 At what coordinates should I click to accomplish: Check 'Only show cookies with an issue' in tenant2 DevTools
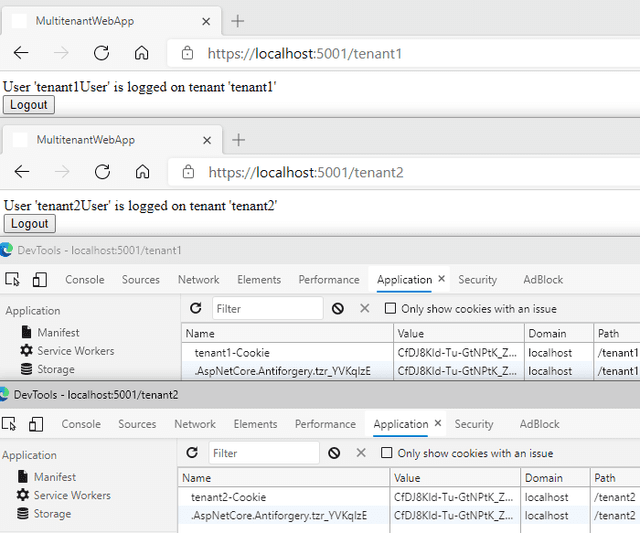(x=387, y=453)
